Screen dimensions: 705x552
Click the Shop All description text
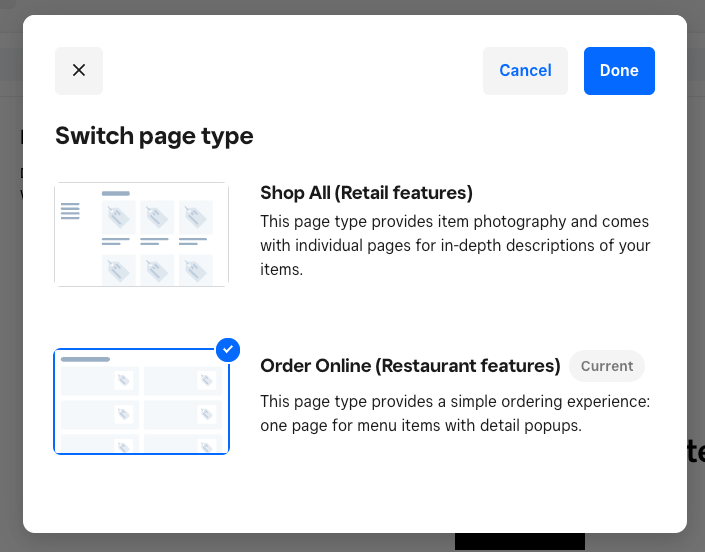coord(455,246)
